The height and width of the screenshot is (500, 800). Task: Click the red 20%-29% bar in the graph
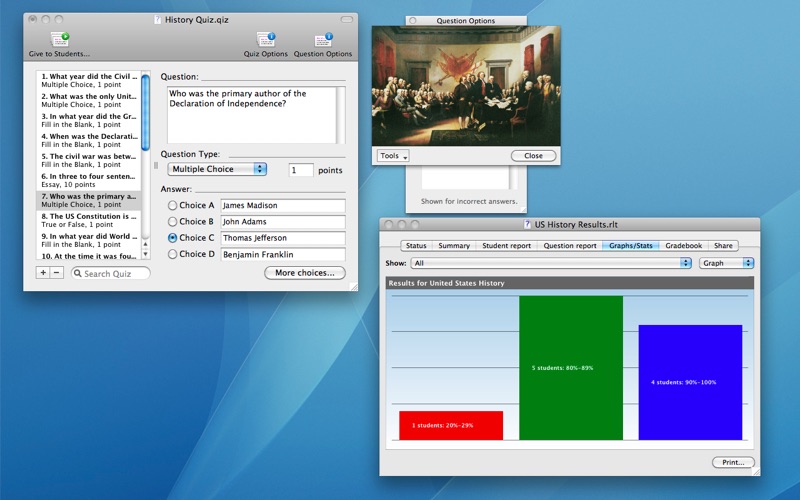[x=451, y=426]
